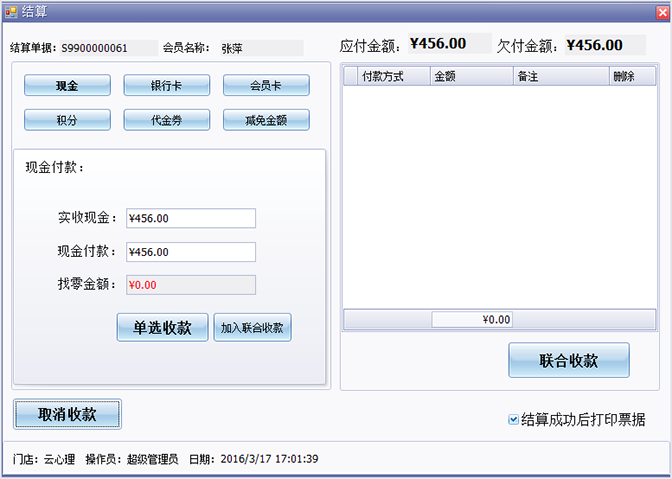This screenshot has width=672, height=479.
Task: Click the 会员名称 field showing 张萍
Action: coord(262,48)
